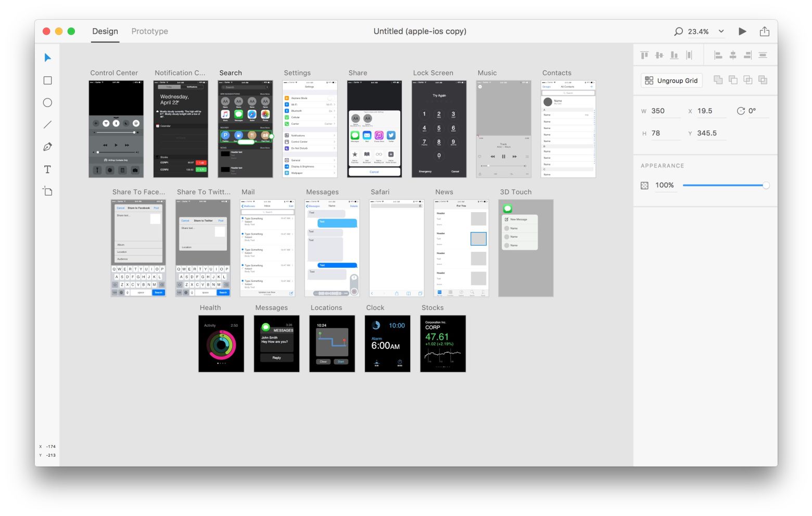The width and height of the screenshot is (812, 516).
Task: Click the width field showing 350
Action: tap(665, 111)
